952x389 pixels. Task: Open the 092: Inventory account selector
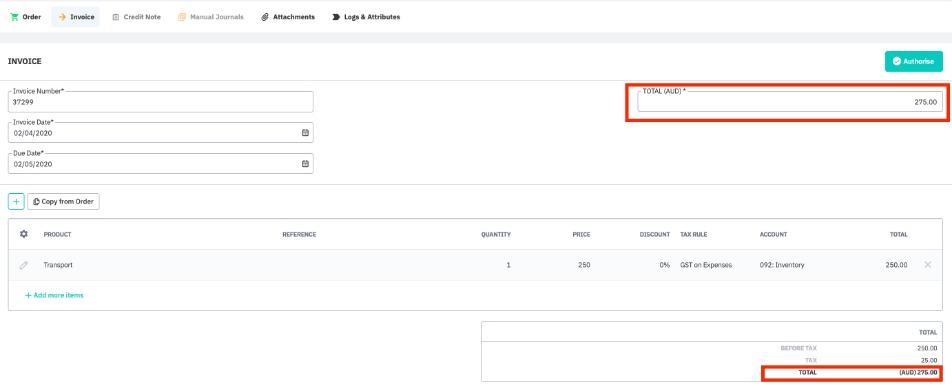point(782,265)
